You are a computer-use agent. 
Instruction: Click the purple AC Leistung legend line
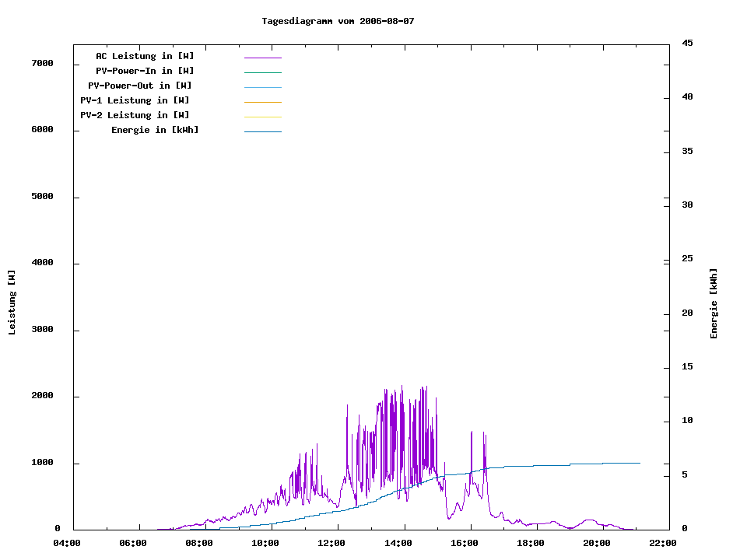click(262, 58)
